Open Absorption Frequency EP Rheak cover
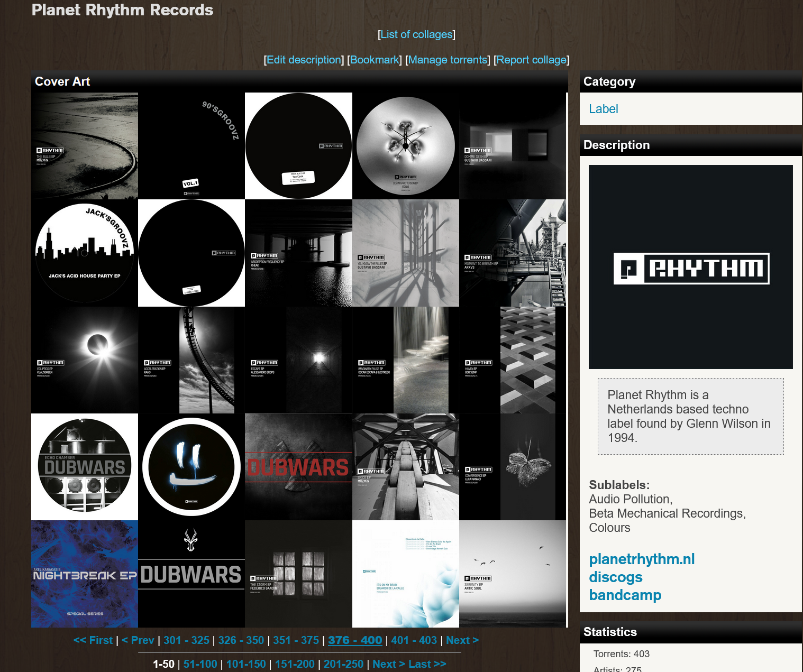803x672 pixels. point(298,253)
